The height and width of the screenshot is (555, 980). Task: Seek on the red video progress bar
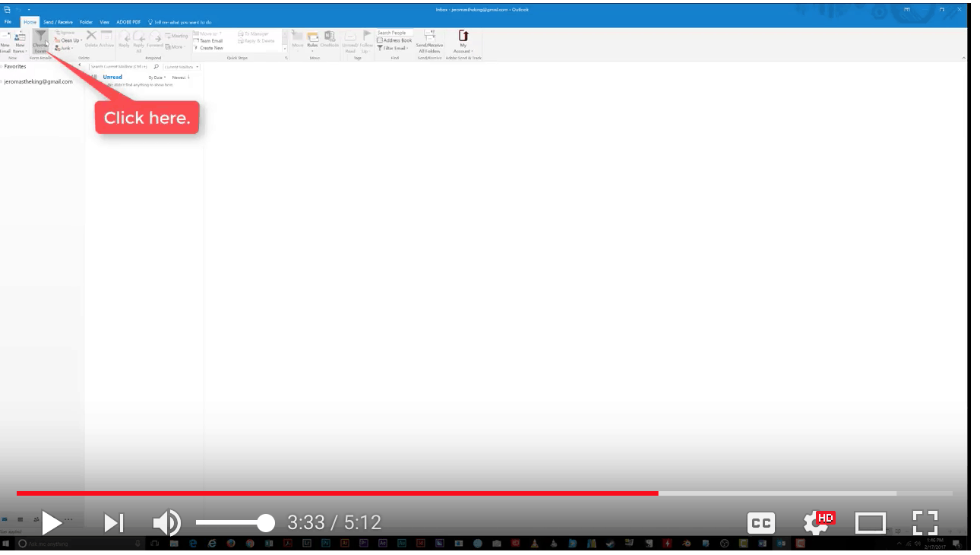pos(337,493)
